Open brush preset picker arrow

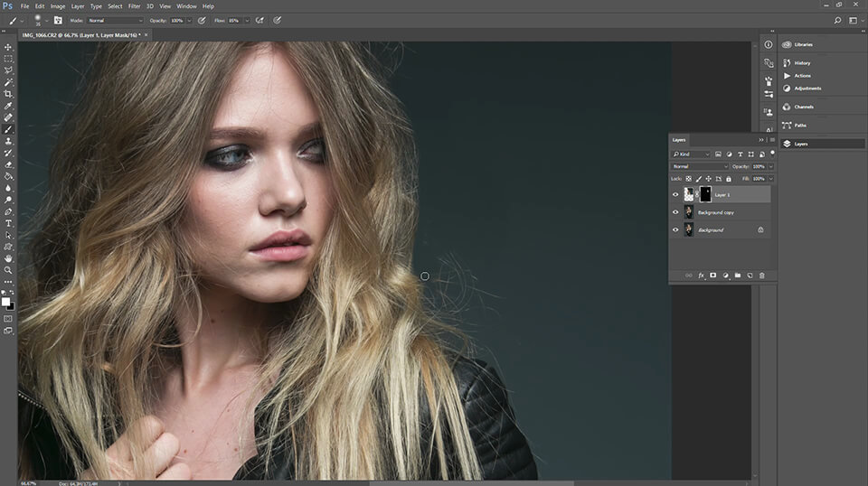click(46, 21)
